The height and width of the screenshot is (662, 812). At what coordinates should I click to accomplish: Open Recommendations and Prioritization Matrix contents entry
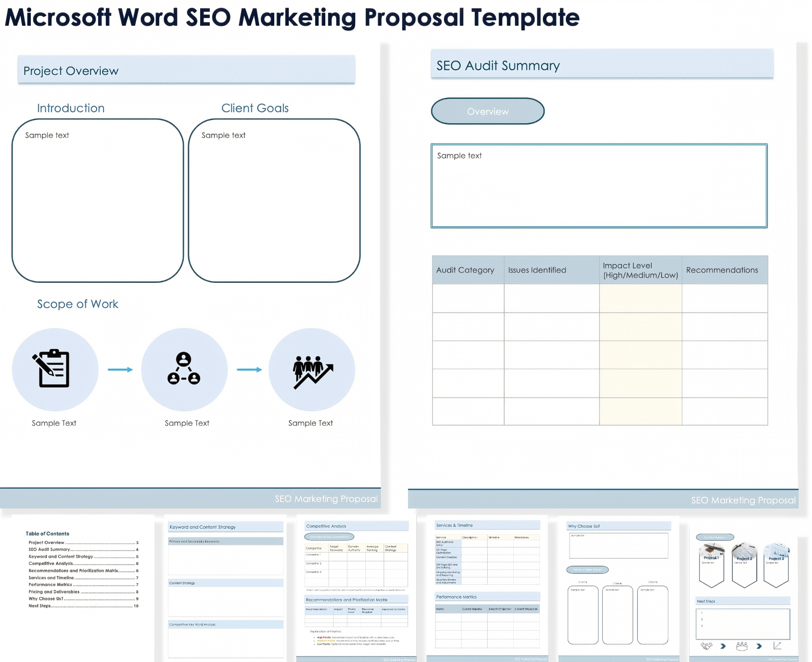tap(83, 571)
